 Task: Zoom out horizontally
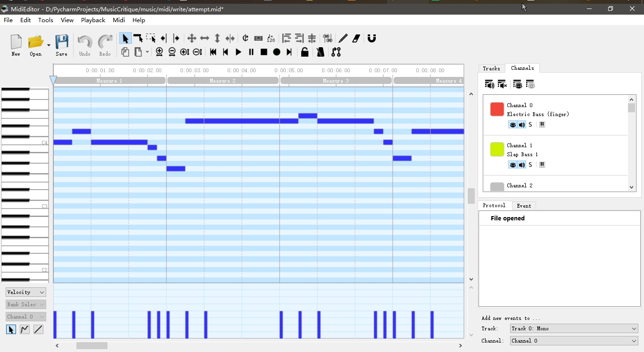[x=172, y=52]
